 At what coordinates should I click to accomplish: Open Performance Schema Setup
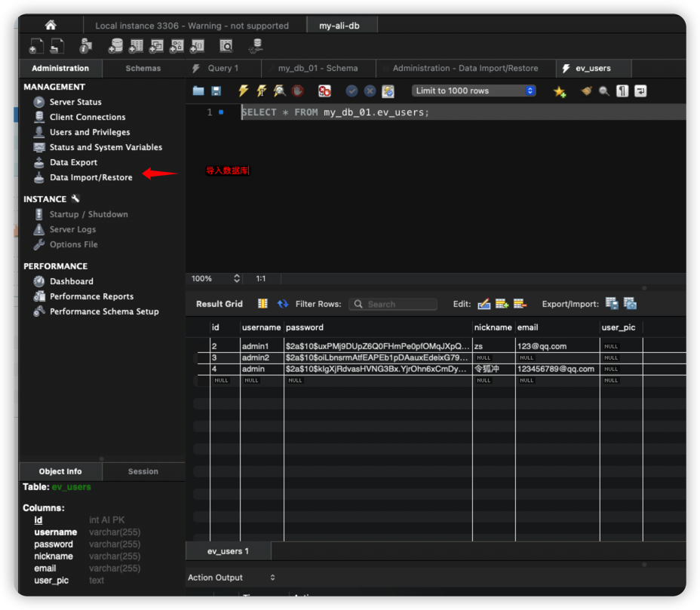[x=104, y=311]
